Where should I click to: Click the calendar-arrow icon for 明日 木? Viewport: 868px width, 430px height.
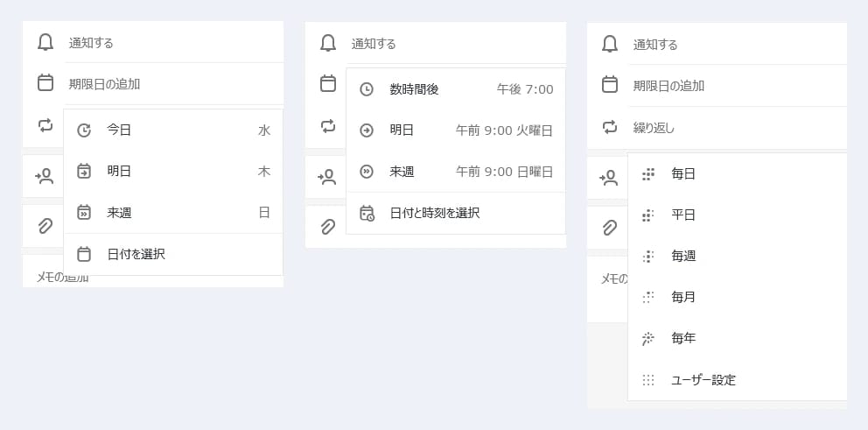pos(84,172)
